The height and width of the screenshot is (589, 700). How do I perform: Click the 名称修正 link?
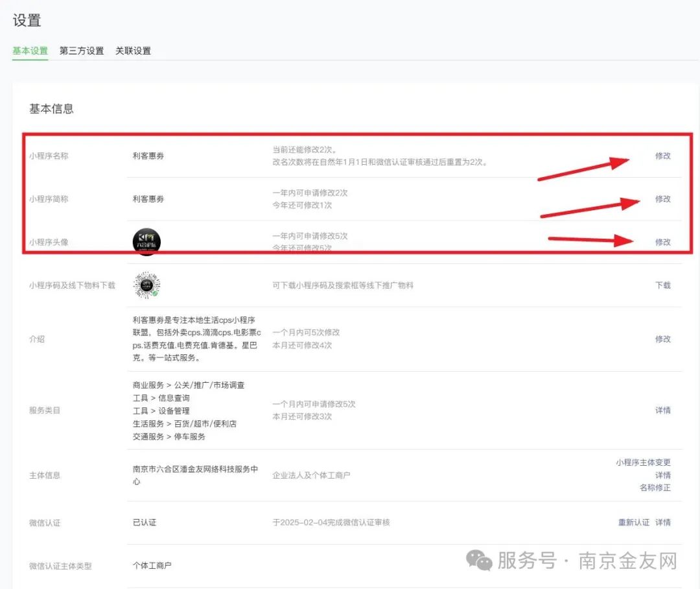(656, 488)
